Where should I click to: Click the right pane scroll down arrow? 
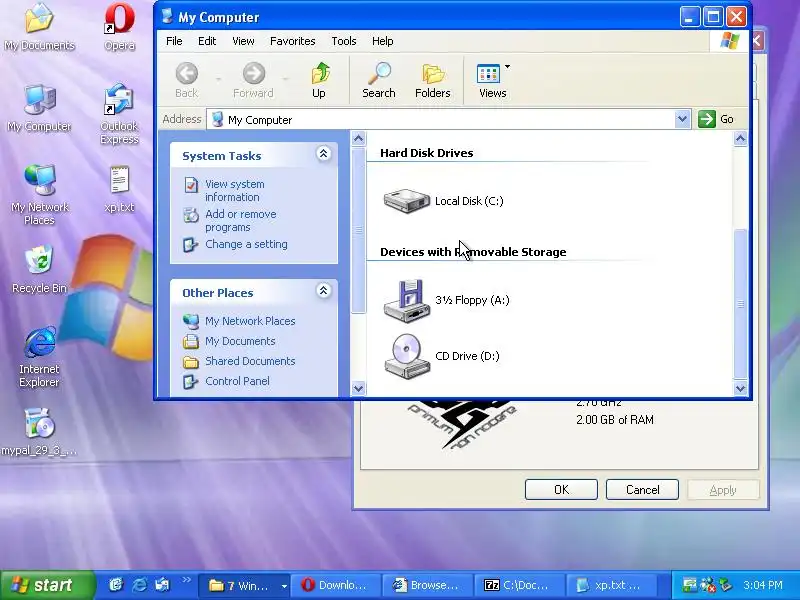(740, 388)
